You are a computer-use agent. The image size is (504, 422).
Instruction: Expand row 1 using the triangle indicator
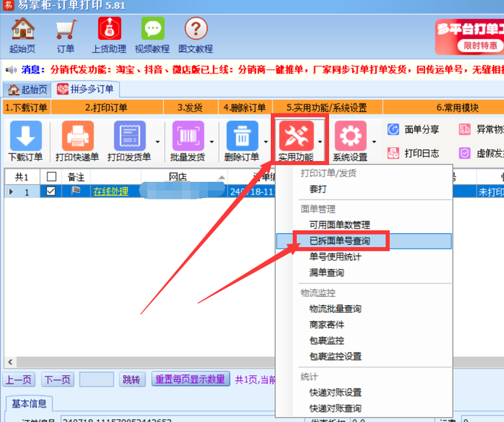pyautogui.click(x=11, y=192)
